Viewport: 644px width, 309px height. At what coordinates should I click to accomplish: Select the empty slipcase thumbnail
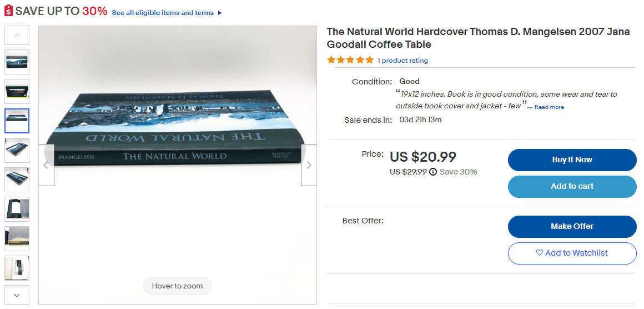(x=17, y=209)
